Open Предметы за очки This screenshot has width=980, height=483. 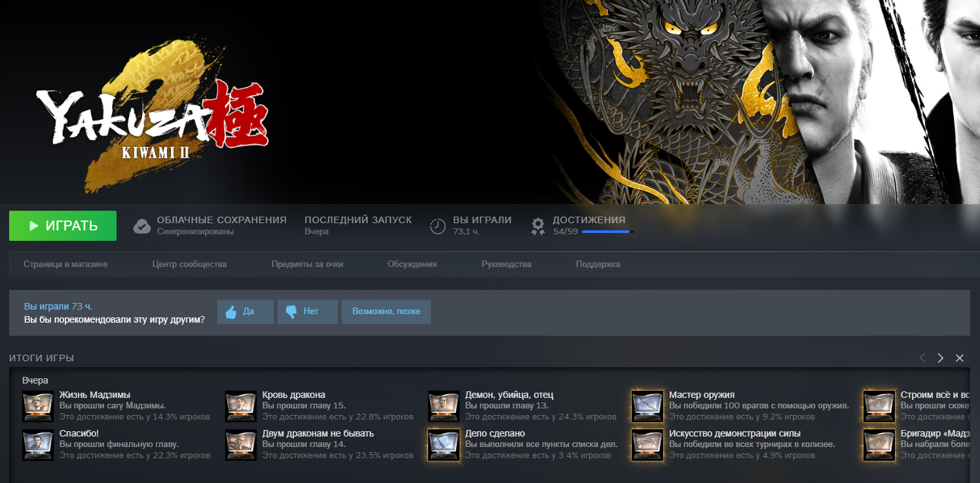pos(307,264)
